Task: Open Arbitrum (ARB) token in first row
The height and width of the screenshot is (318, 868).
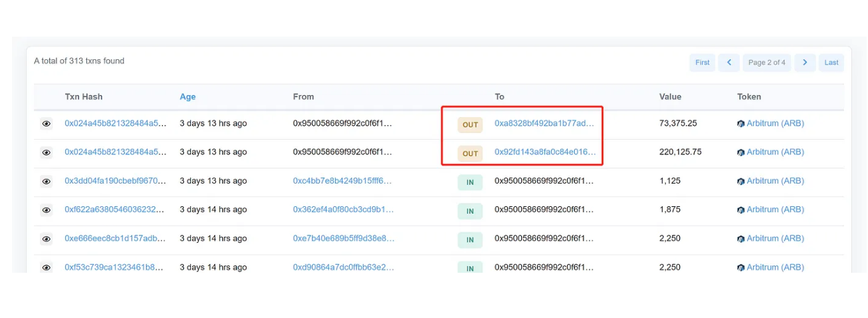Action: coord(774,123)
